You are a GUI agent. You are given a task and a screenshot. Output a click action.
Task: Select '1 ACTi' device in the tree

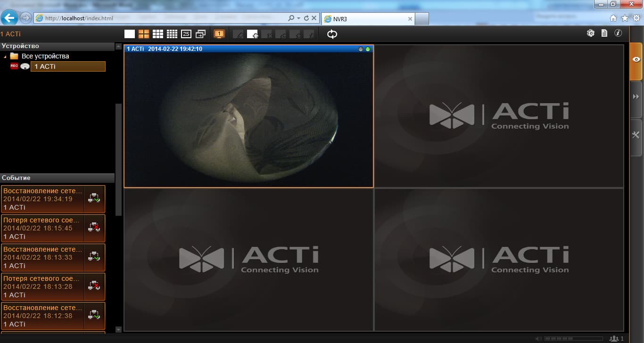pos(68,66)
